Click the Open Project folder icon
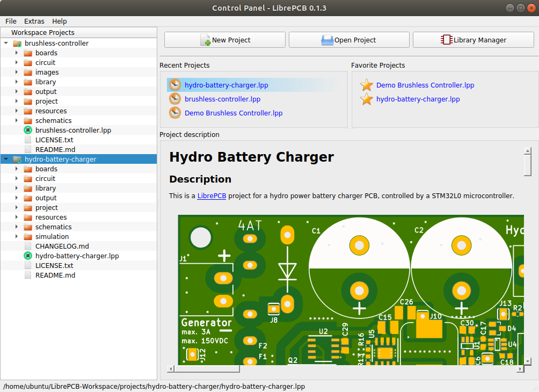Image resolution: width=539 pixels, height=392 pixels. (327, 40)
